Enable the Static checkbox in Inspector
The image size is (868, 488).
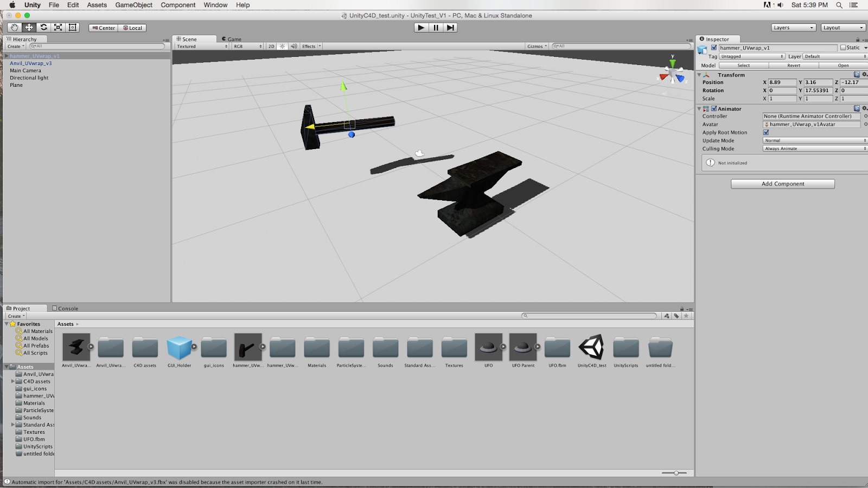(x=843, y=48)
